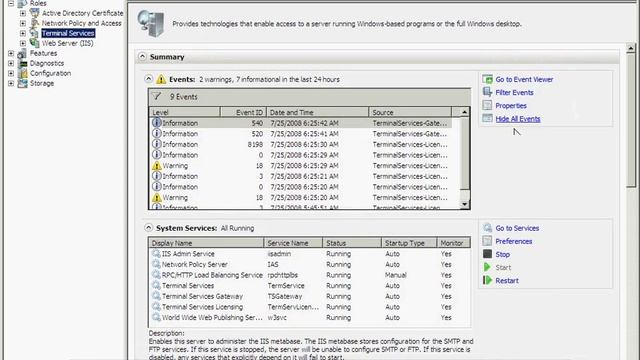Collapse the Events section chevron
The height and width of the screenshot is (360, 640).
(x=149, y=79)
